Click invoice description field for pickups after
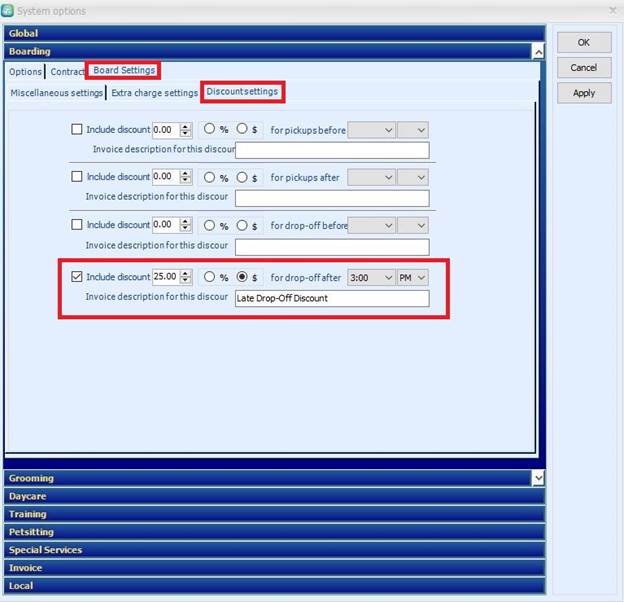The height and width of the screenshot is (602, 624). [x=332, y=198]
